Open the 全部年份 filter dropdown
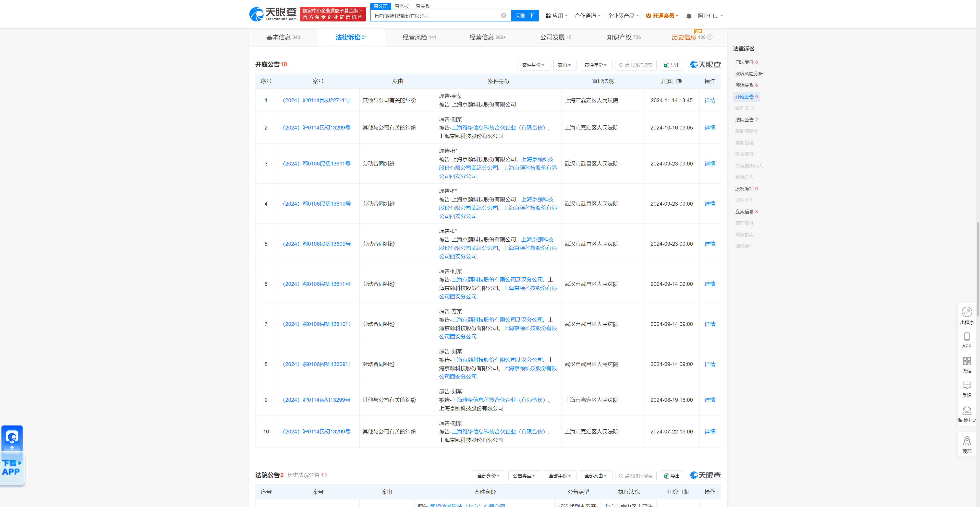This screenshot has width=980, height=507. [x=560, y=476]
